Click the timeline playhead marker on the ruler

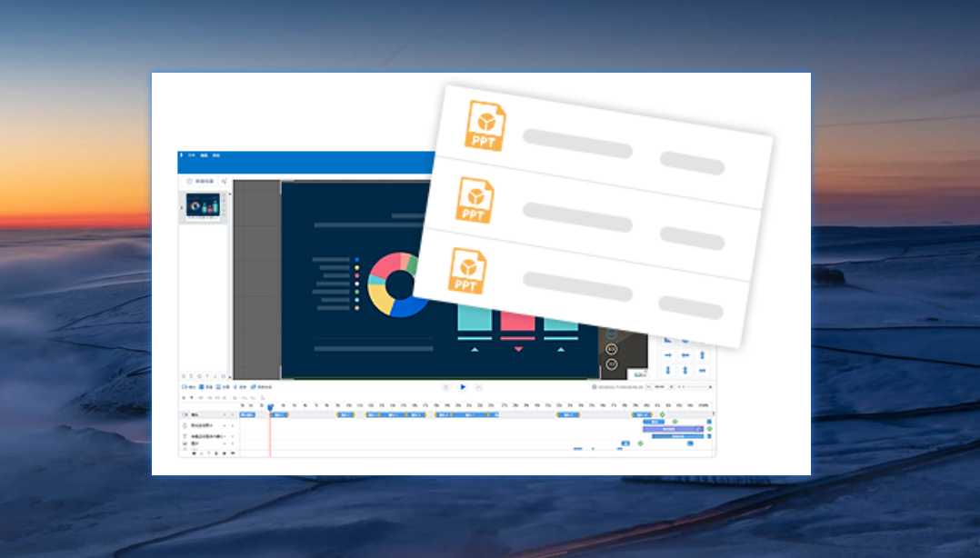point(271,407)
